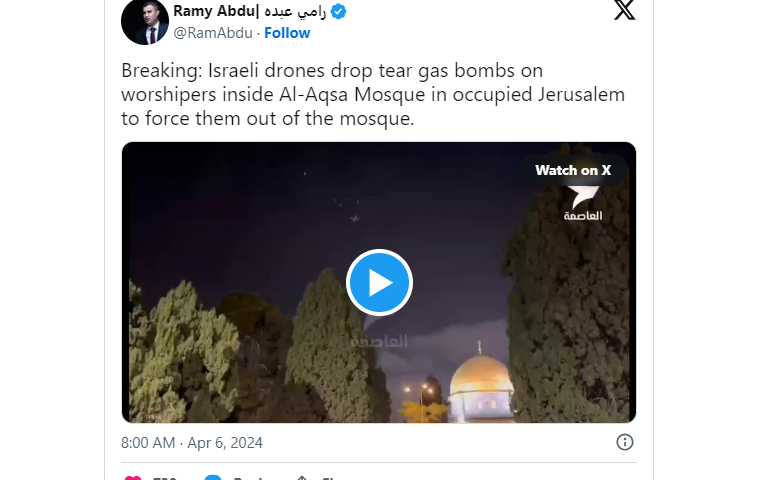Click the X logo at top right
Viewport: 760px width, 480px height.
pyautogui.click(x=624, y=10)
